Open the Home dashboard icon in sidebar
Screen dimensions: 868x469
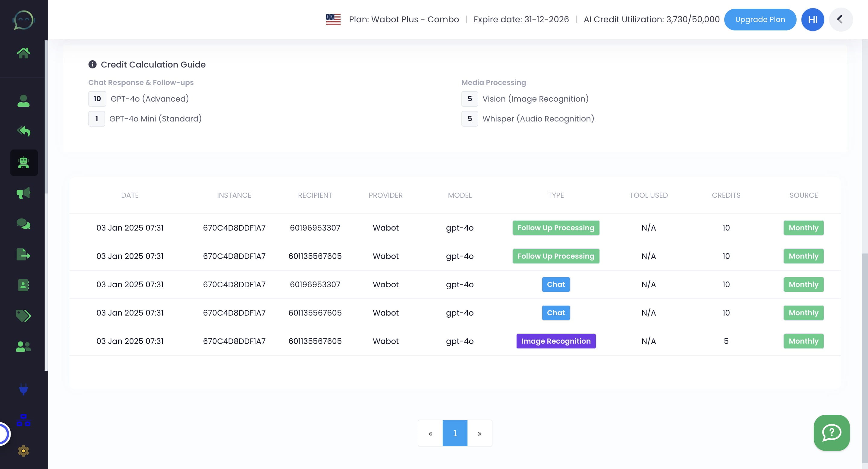[x=24, y=52]
